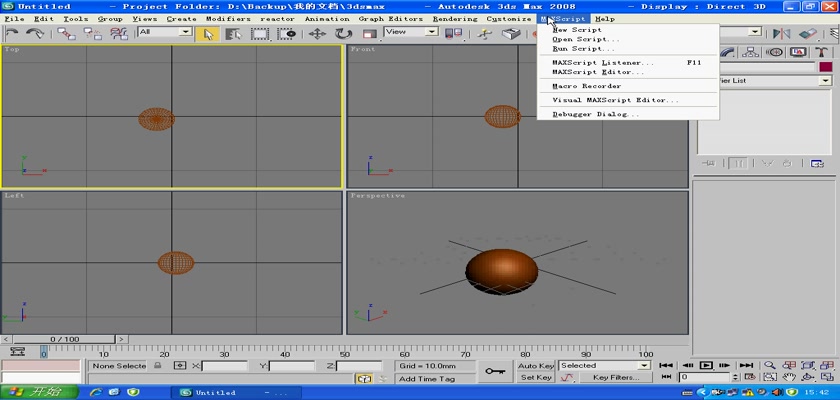
Task: Select the Select and Link tool
Action: 66,33
